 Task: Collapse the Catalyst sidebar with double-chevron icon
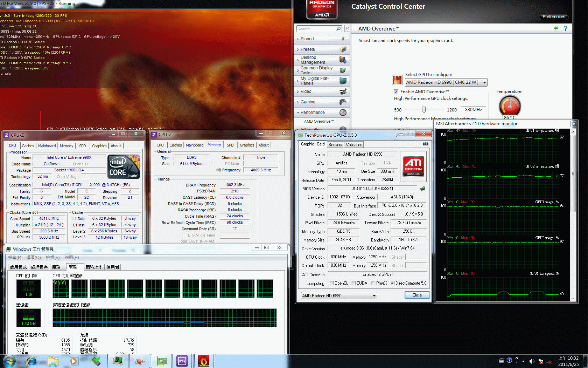click(347, 29)
